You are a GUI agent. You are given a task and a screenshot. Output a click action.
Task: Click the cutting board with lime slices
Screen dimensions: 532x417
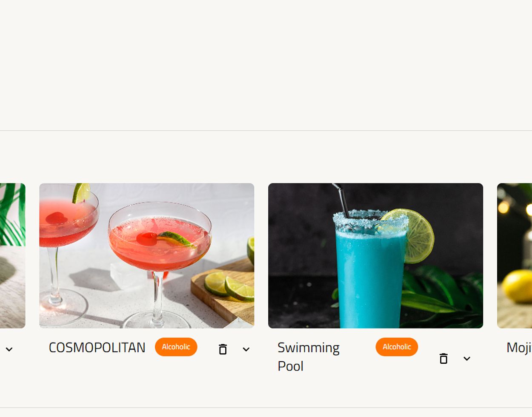click(223, 294)
